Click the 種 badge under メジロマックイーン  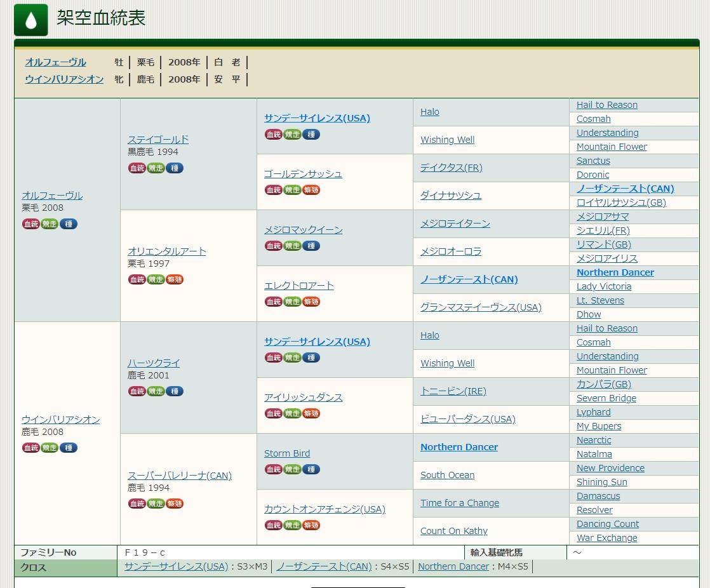click(311, 246)
